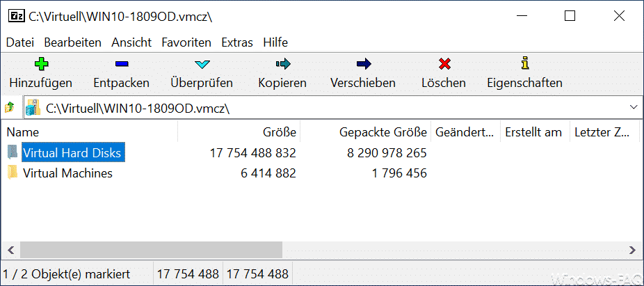
Task: Sort by Geändert column header
Action: tap(465, 132)
